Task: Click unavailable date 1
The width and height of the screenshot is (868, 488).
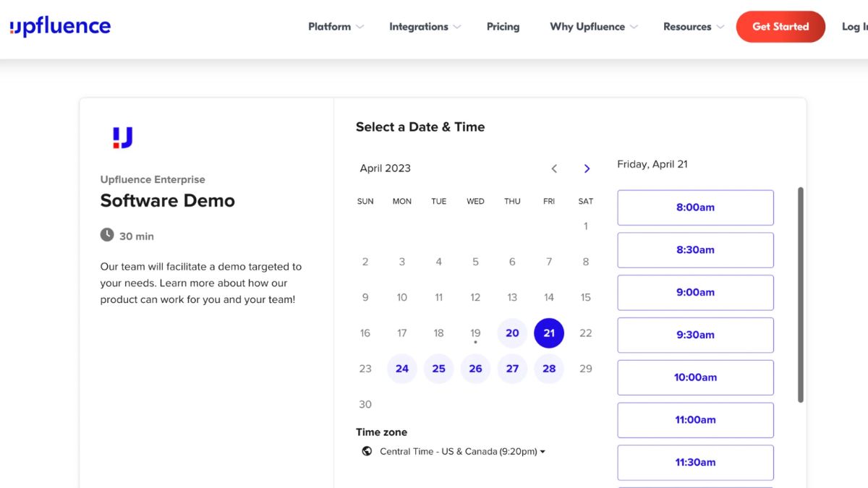Action: (x=586, y=226)
